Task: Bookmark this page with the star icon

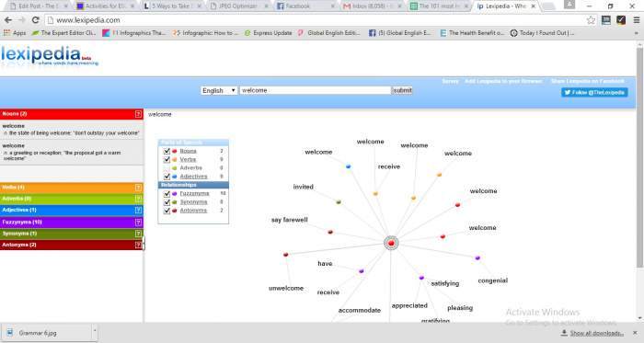Action: pyautogui.click(x=591, y=20)
